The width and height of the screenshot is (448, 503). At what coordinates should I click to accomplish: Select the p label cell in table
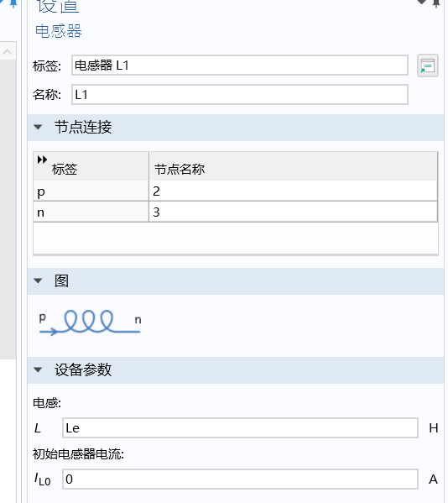click(x=91, y=191)
